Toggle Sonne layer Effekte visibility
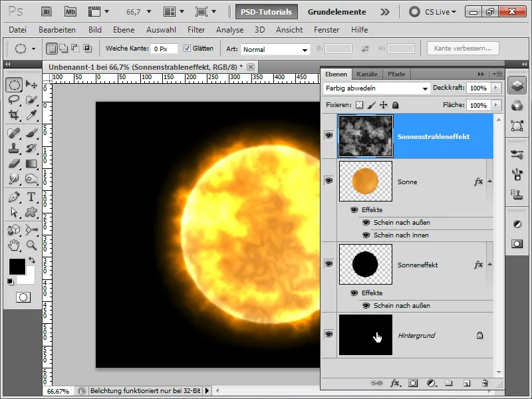This screenshot has height=399, width=532. 354,209
